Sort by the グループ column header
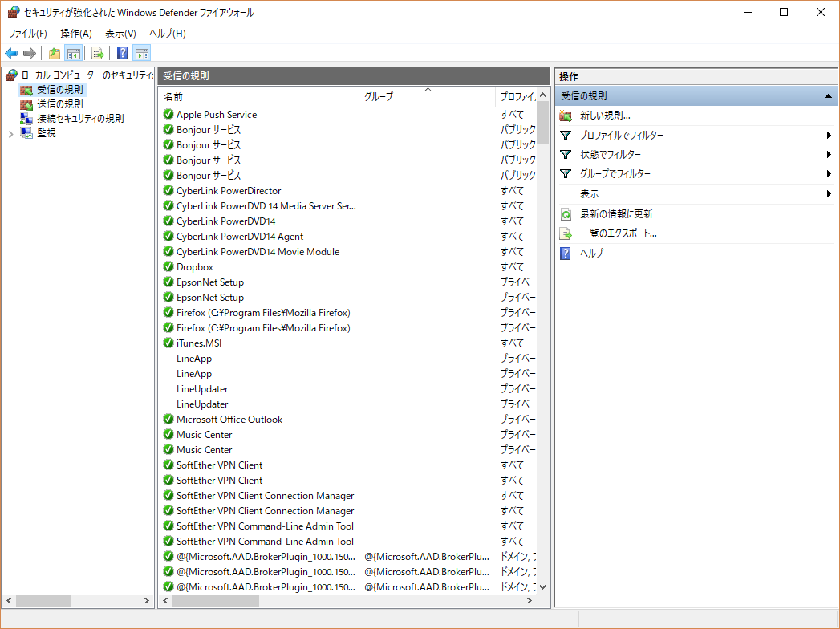Screen dimensions: 840x629 pos(427,97)
